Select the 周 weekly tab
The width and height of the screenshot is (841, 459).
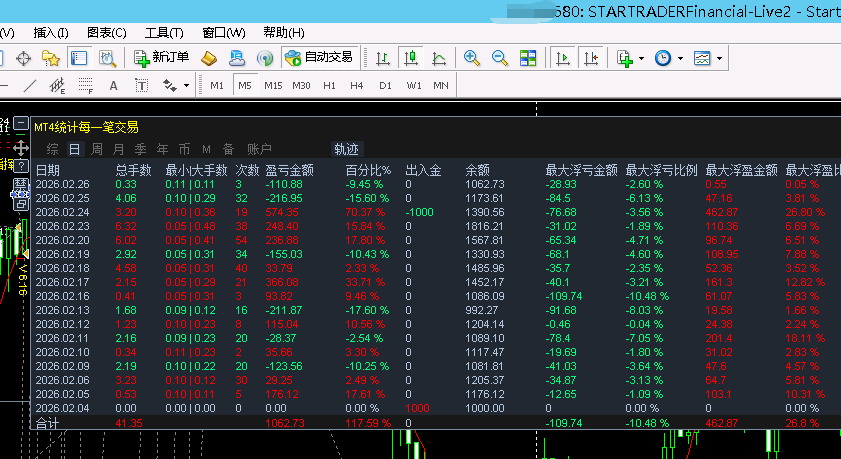[x=97, y=149]
